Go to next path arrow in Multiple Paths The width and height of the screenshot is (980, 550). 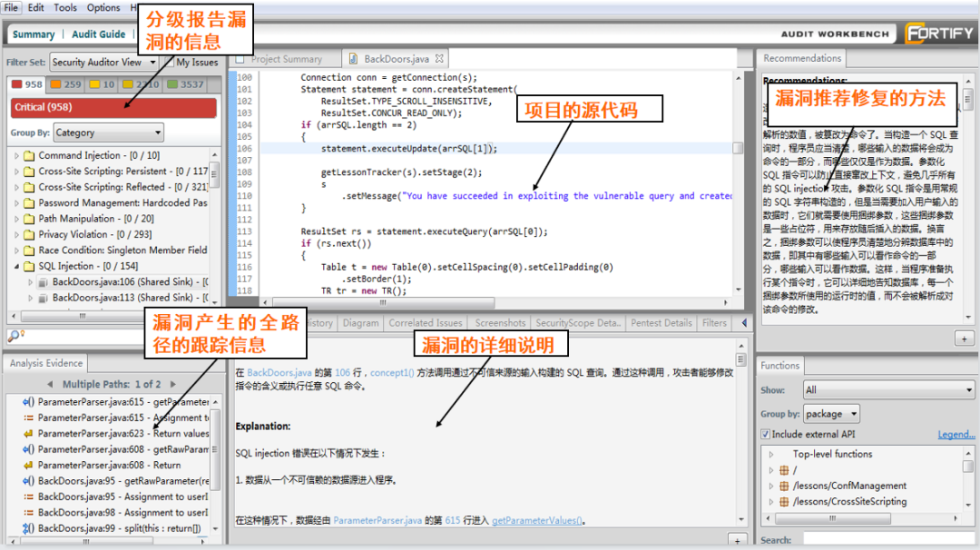pos(174,385)
